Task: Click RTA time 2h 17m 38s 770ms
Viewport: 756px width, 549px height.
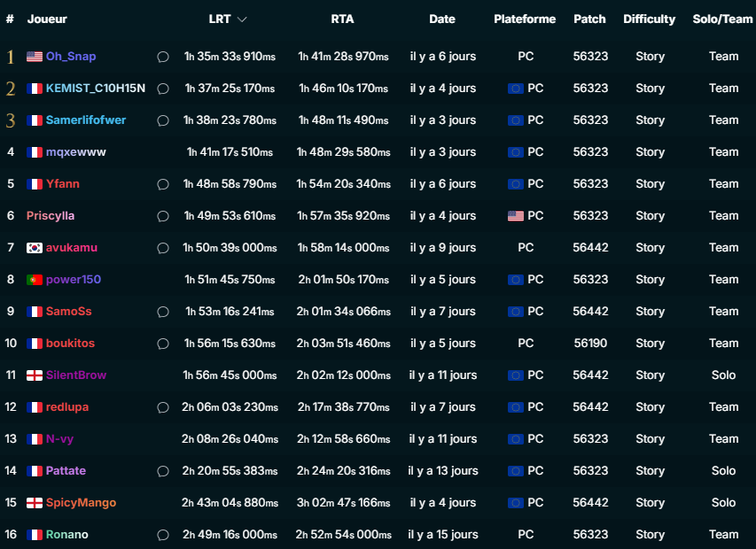Action: [343, 407]
